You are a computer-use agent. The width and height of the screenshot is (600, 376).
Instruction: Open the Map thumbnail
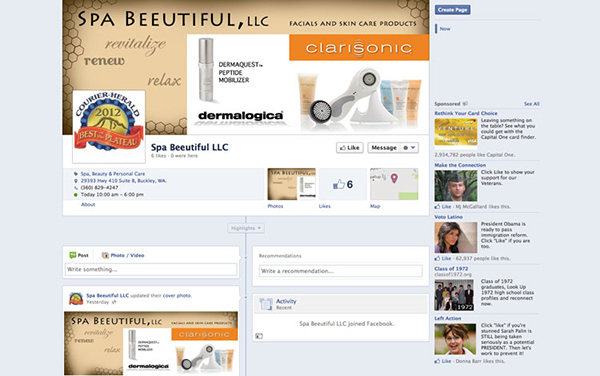click(394, 184)
